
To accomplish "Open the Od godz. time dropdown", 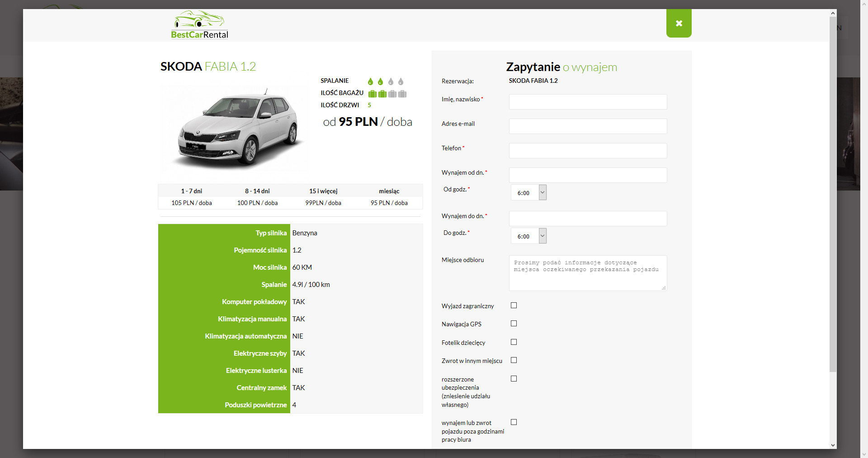I will (x=528, y=192).
